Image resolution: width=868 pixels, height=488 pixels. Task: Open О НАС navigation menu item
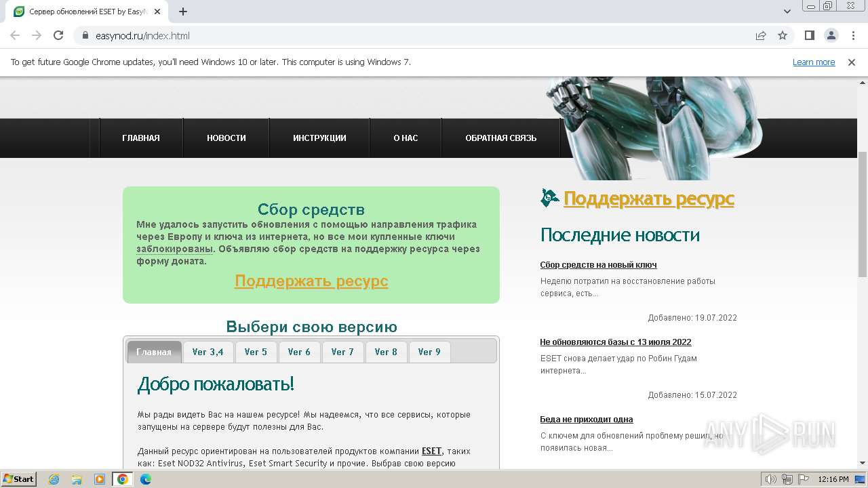pos(406,138)
